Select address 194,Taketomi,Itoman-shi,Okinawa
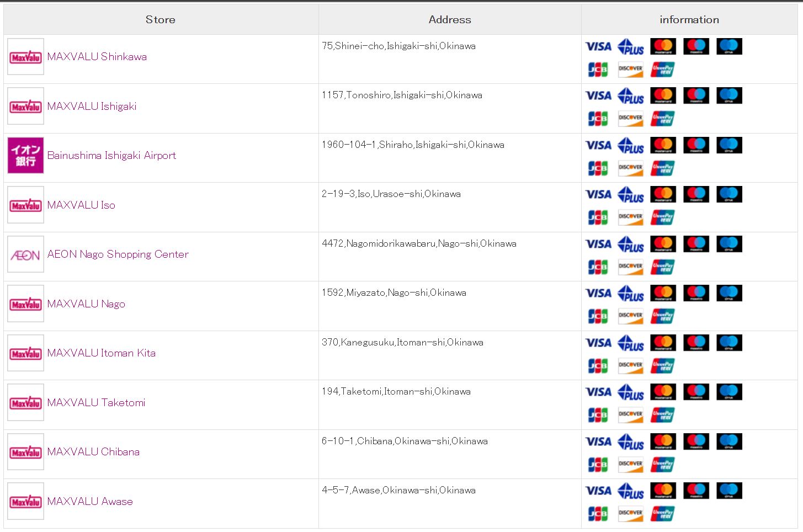 click(x=396, y=391)
